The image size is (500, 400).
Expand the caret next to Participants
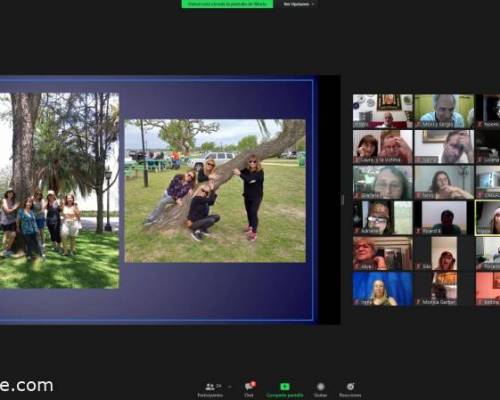[230, 387]
